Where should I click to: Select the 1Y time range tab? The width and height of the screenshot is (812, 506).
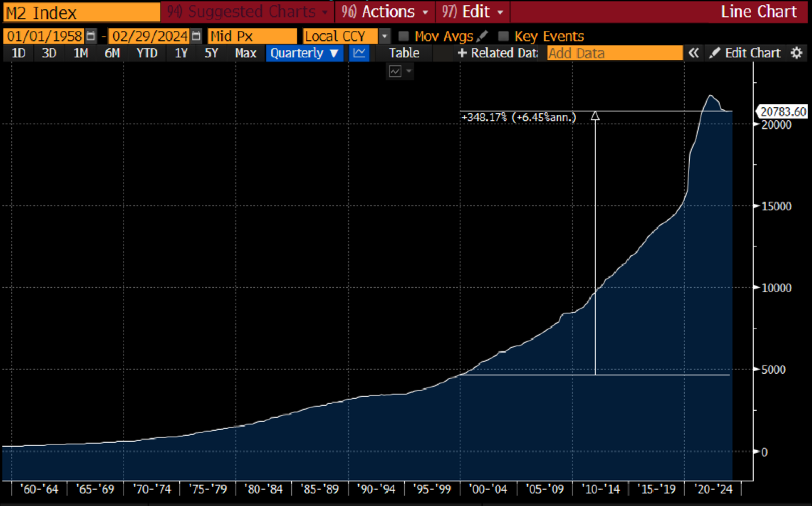(x=181, y=53)
